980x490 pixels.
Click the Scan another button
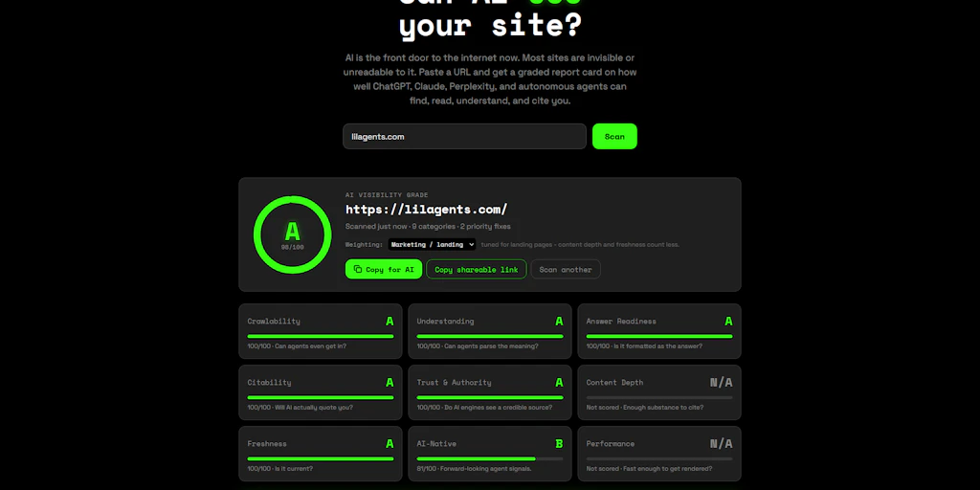566,269
